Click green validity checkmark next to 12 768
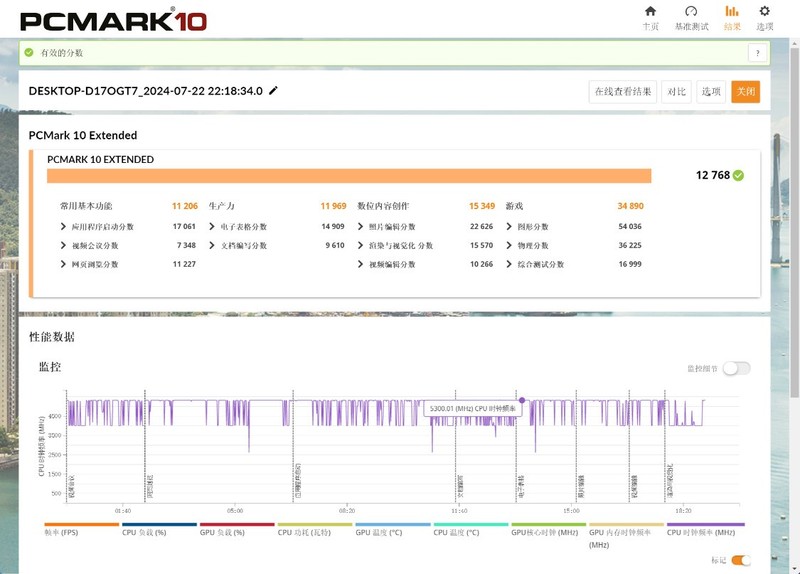The width and height of the screenshot is (800, 574). tap(738, 176)
